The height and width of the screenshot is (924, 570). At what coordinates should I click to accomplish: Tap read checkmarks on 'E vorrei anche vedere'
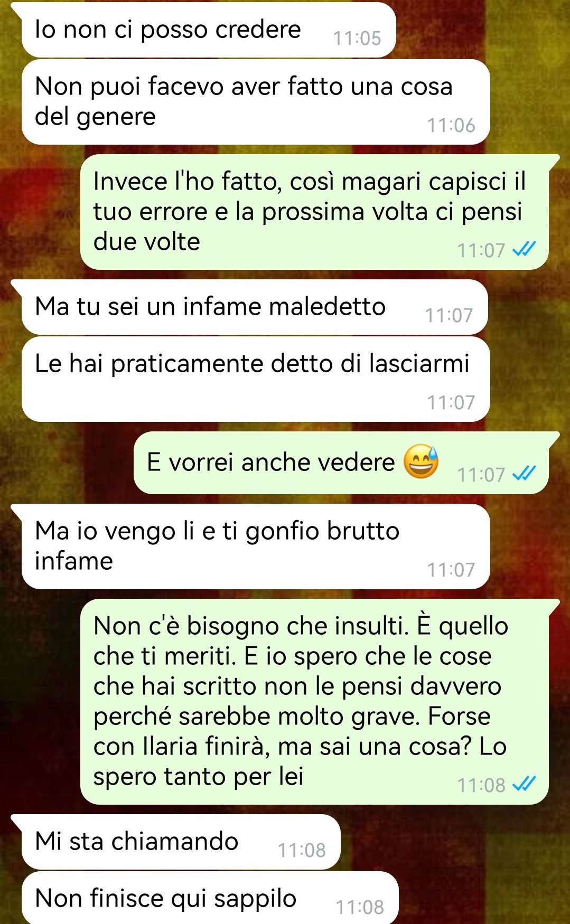(524, 474)
